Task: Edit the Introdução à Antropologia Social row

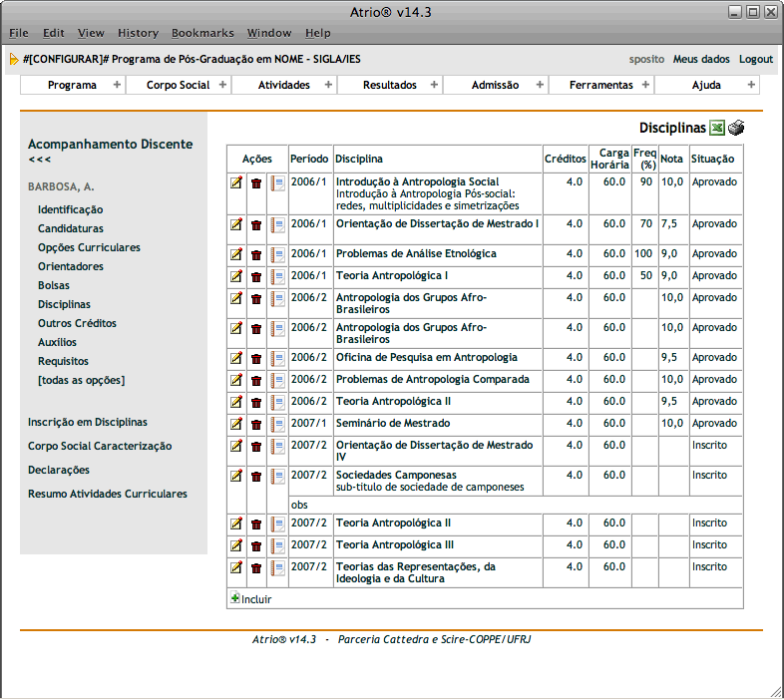Action: click(x=236, y=182)
